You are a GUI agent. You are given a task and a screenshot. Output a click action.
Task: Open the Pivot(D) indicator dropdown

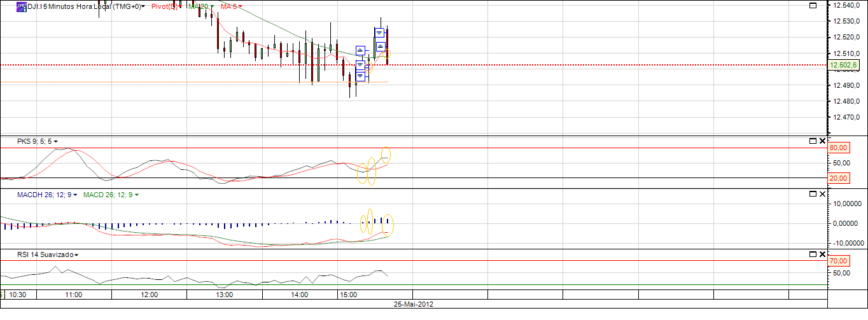click(x=181, y=6)
